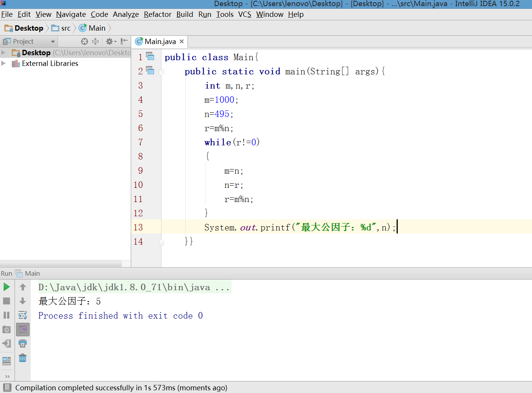Open the Refactor menu
This screenshot has width=532, height=393.
coord(158,14)
